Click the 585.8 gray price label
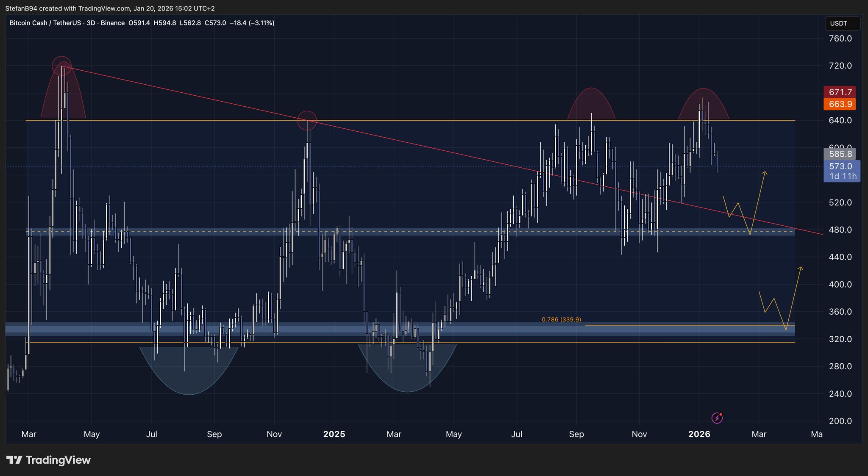Image resolution: width=868 pixels, height=476 pixels. [840, 154]
